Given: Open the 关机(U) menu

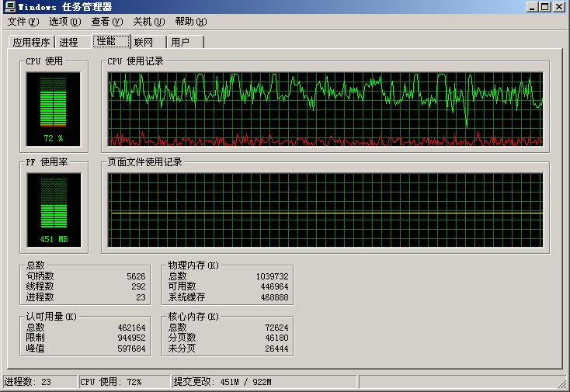Looking at the screenshot, I should 149,22.
